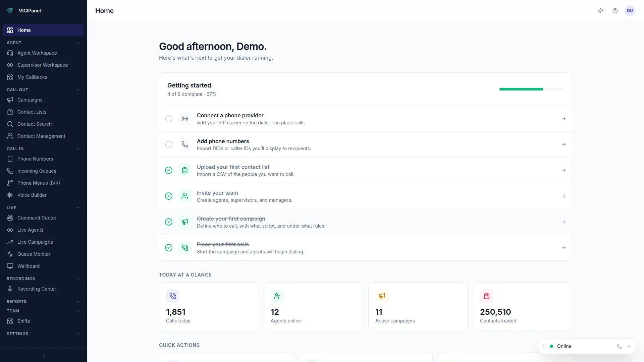The width and height of the screenshot is (644, 362).
Task: Click the Active campaigns megaphone icon
Action: click(382, 296)
